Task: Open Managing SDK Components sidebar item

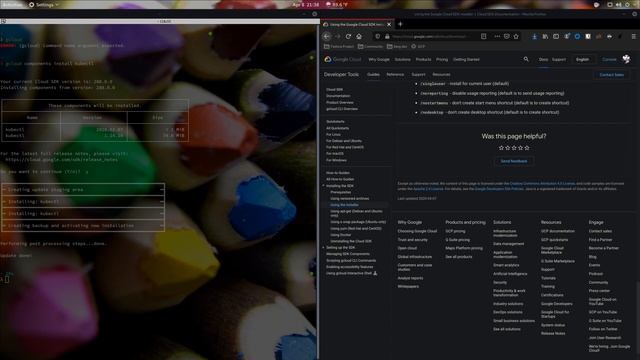Action: point(348,254)
